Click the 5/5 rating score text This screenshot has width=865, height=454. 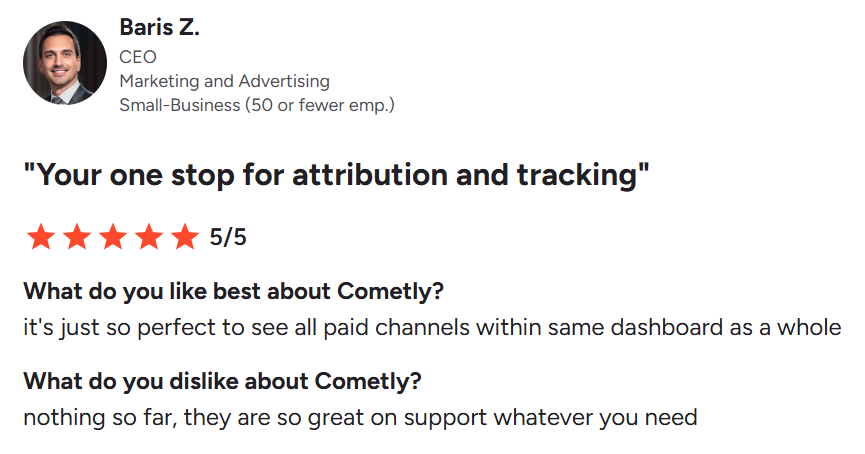(228, 237)
